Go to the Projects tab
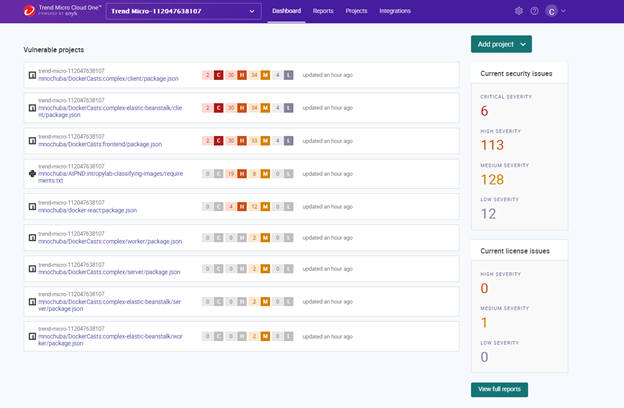The width and height of the screenshot is (624, 408). [x=356, y=11]
